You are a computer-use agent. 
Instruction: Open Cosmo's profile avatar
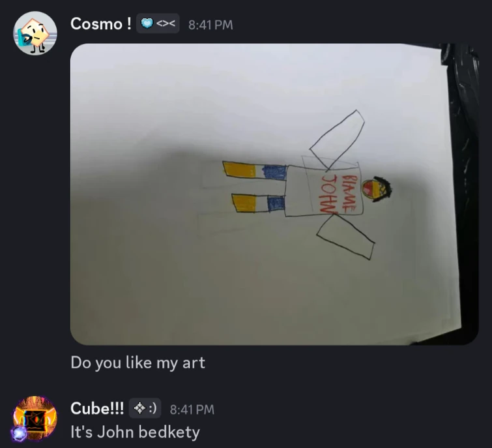pos(35,33)
